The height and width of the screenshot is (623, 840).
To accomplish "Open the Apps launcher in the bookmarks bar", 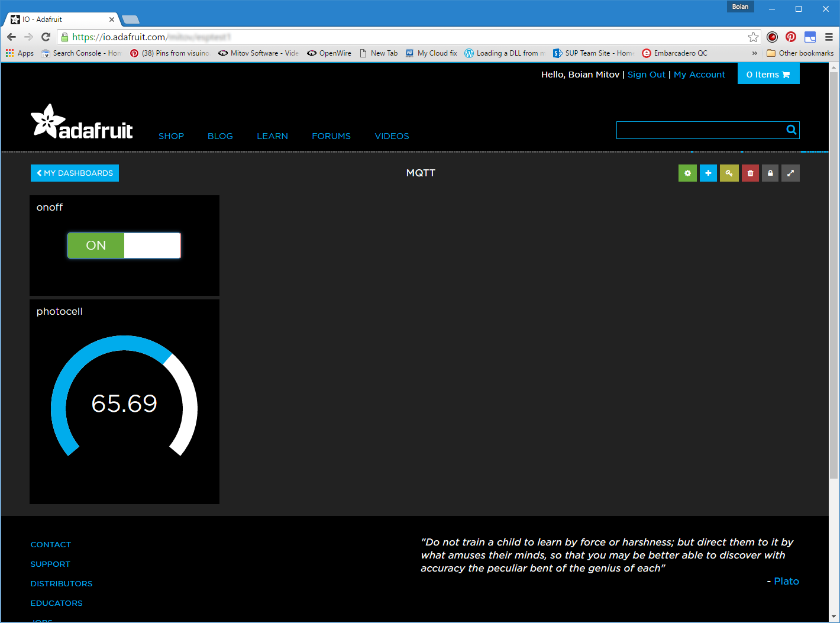I will coord(9,53).
